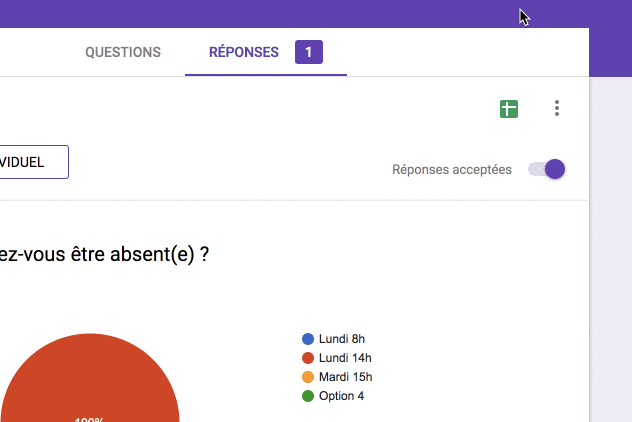Viewport: 632px width, 422px height.
Task: Click the red Lundi 14h legend dot
Action: point(308,358)
